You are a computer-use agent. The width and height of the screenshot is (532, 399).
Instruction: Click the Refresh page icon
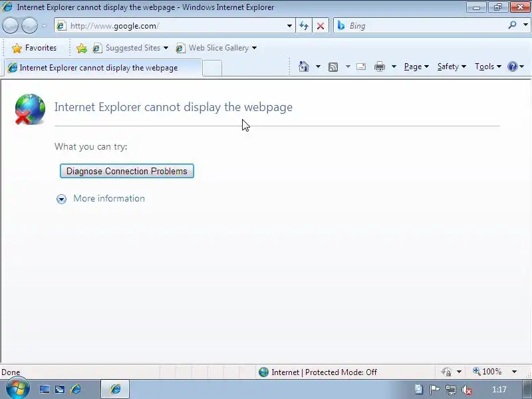pyautogui.click(x=304, y=26)
